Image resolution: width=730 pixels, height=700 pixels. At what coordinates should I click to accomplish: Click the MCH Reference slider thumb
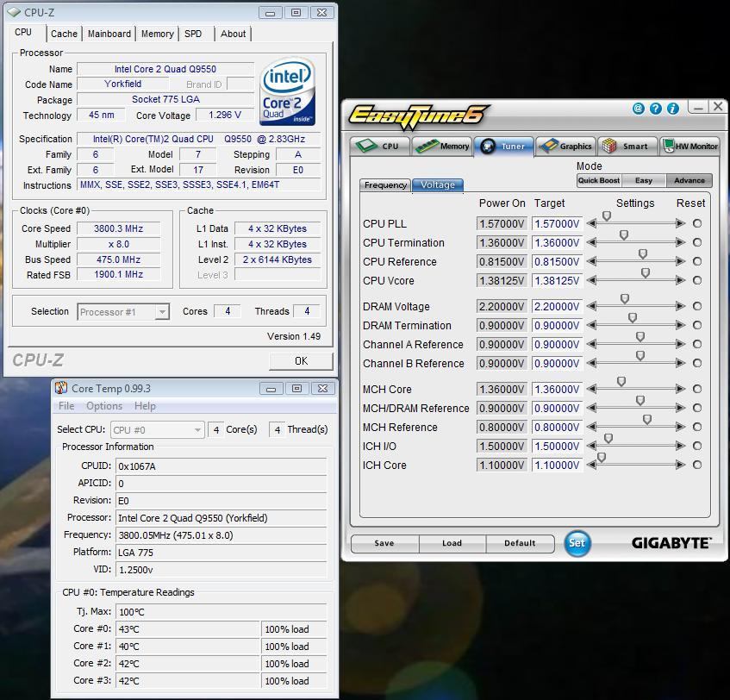(x=647, y=420)
